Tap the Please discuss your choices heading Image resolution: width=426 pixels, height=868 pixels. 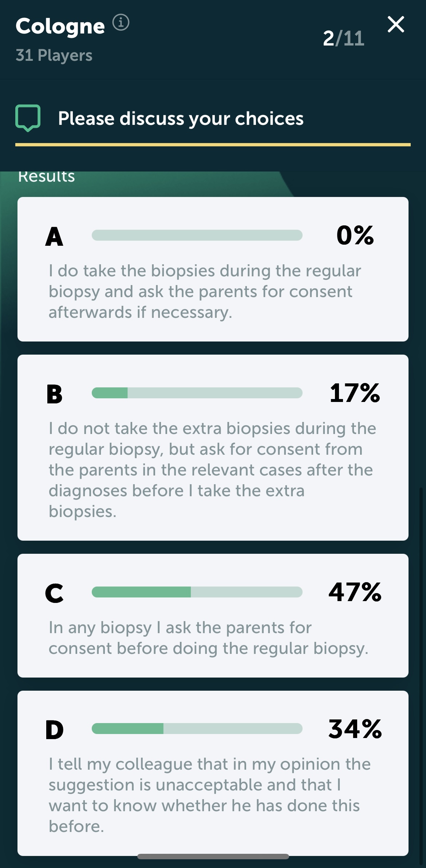[x=181, y=119]
